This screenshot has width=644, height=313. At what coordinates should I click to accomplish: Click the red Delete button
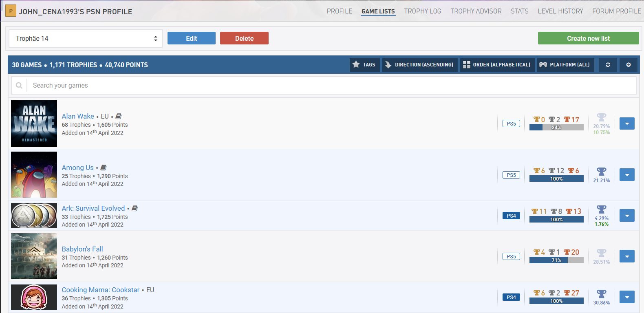244,38
